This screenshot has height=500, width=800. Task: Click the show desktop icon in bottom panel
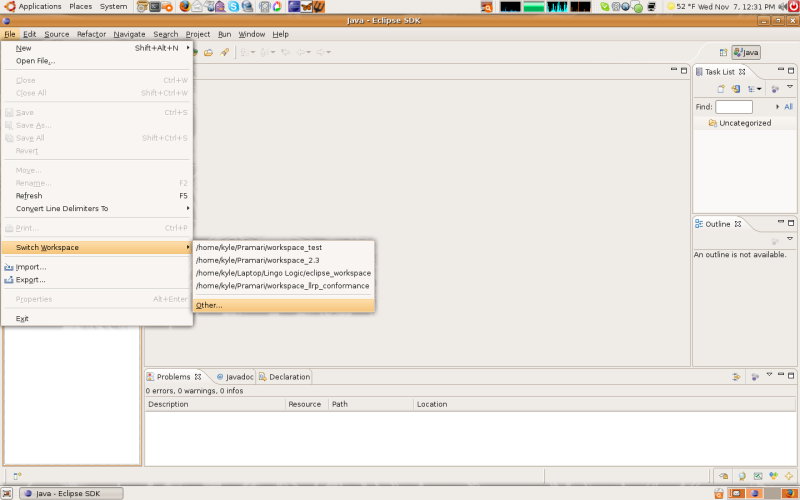[x=7, y=493]
